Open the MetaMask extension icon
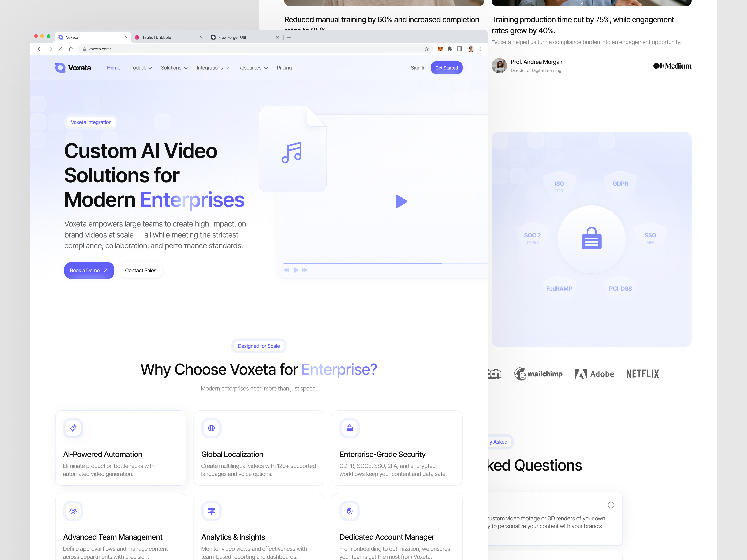Viewport: 747px width, 560px height. [x=440, y=49]
